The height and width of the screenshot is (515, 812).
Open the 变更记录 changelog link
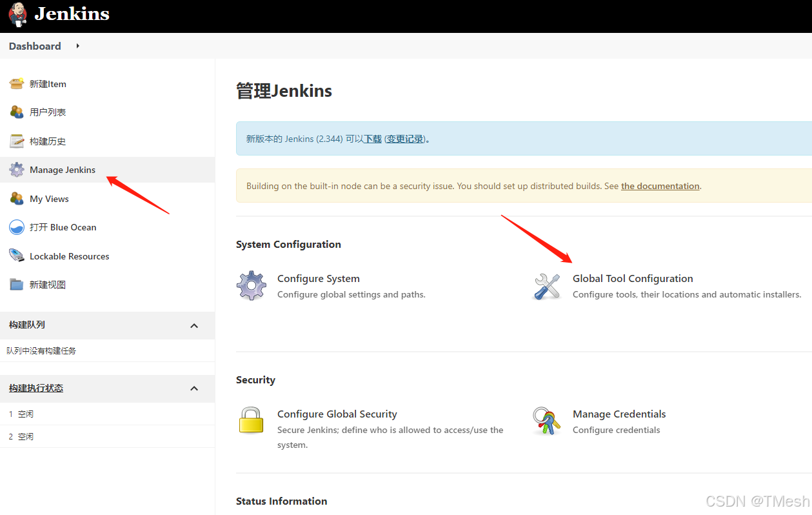[x=405, y=139]
